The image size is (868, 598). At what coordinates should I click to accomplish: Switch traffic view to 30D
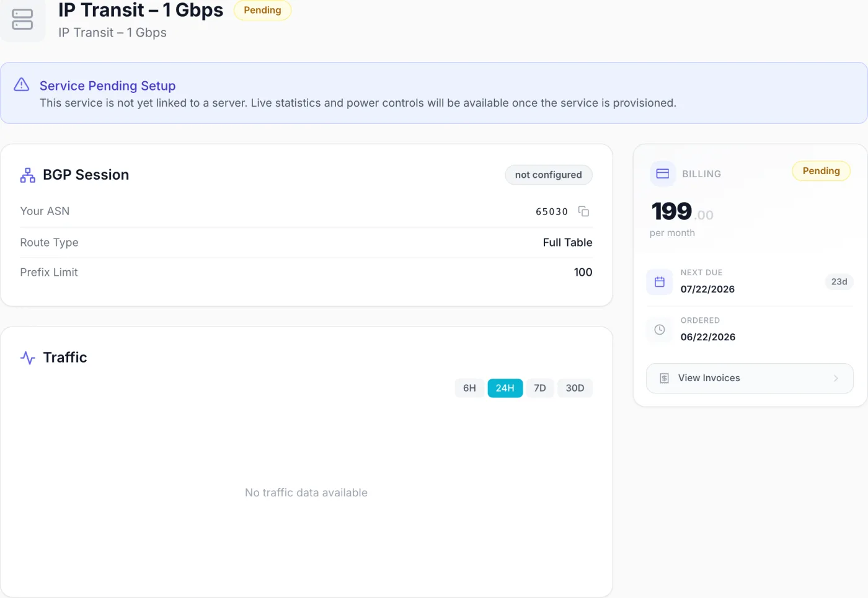point(575,388)
